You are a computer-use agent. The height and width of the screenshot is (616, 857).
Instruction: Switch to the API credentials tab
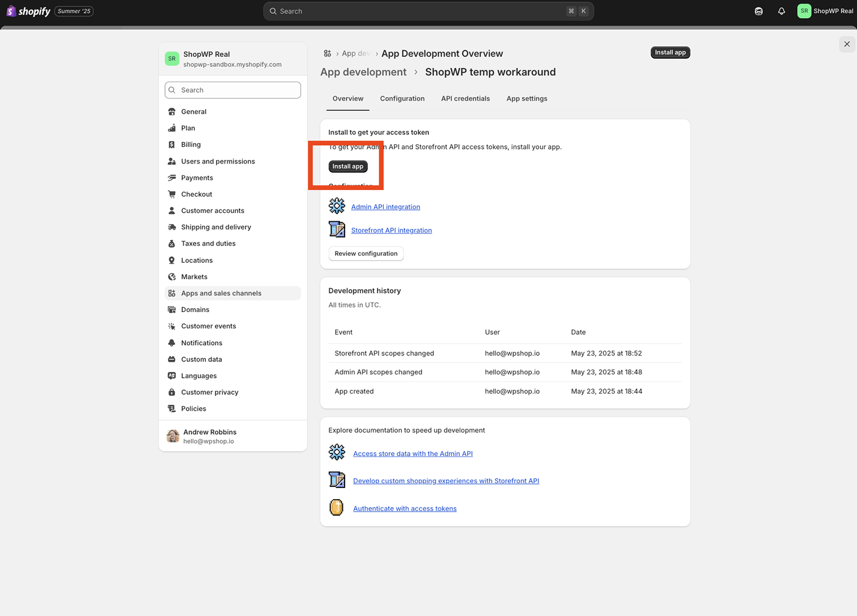pyautogui.click(x=465, y=99)
